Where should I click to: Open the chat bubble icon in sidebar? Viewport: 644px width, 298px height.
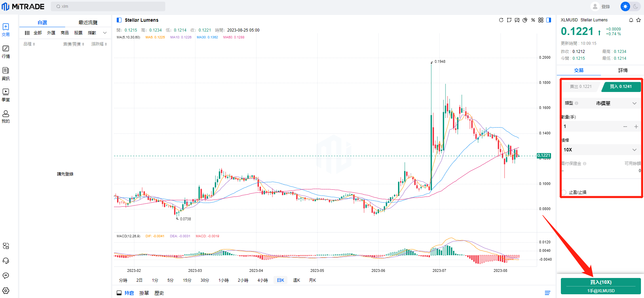[x=6, y=276]
